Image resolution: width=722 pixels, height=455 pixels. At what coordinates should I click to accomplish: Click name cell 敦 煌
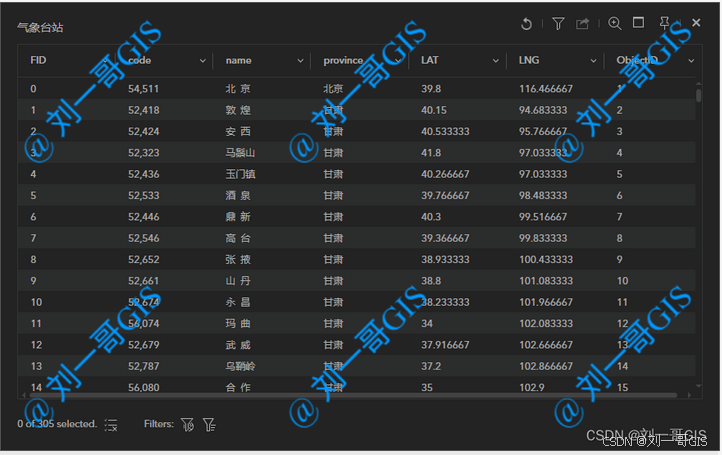click(238, 110)
